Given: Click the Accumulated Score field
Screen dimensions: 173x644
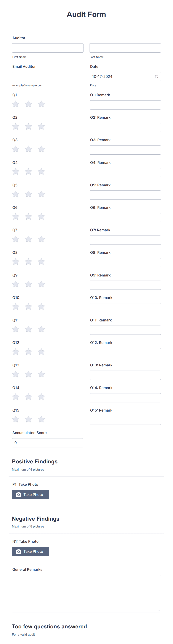Looking at the screenshot, I should click(x=48, y=443).
